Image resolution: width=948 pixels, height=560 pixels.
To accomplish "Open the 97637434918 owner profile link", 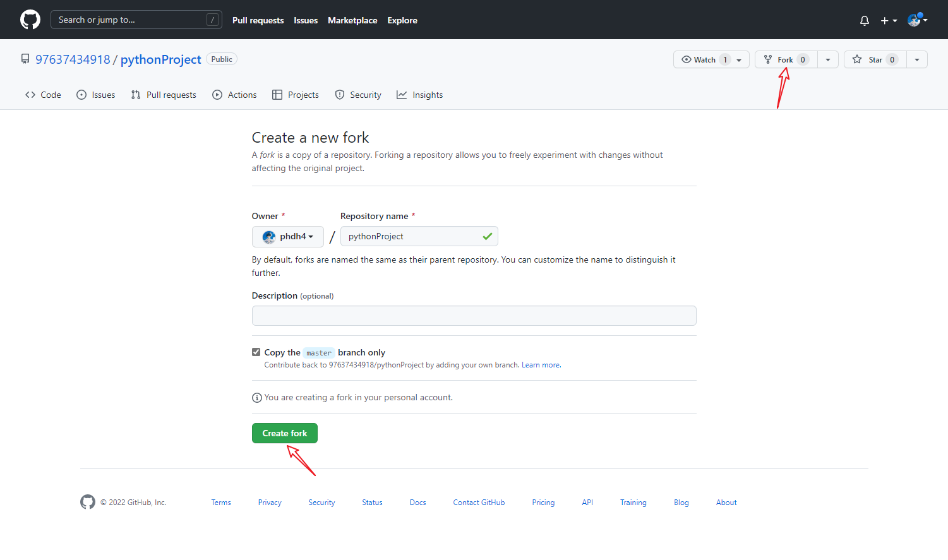I will pos(73,59).
